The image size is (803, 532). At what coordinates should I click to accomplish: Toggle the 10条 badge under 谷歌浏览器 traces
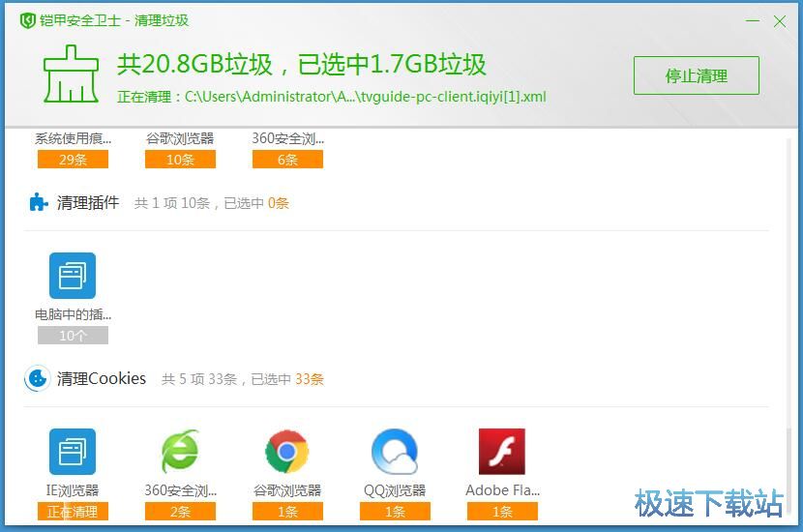coord(180,160)
